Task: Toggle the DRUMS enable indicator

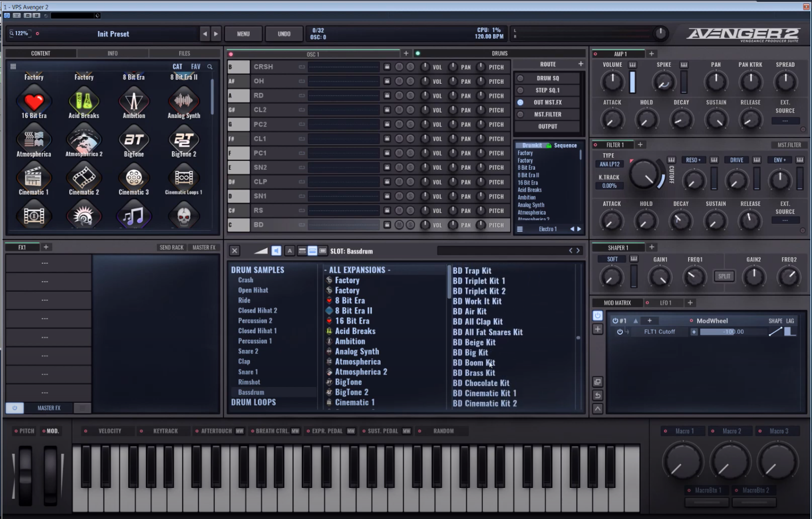Action: (x=418, y=53)
